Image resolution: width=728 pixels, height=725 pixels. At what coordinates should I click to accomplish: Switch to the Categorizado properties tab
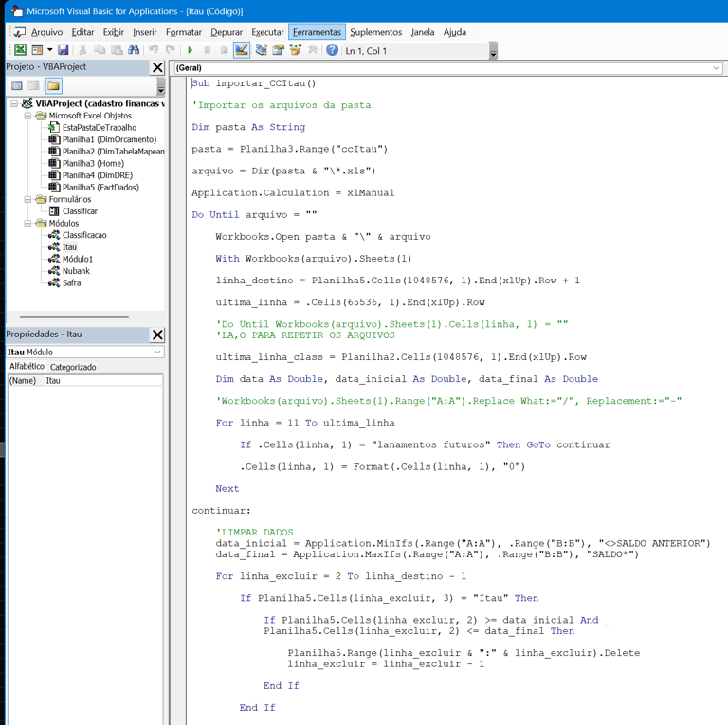[x=73, y=367]
